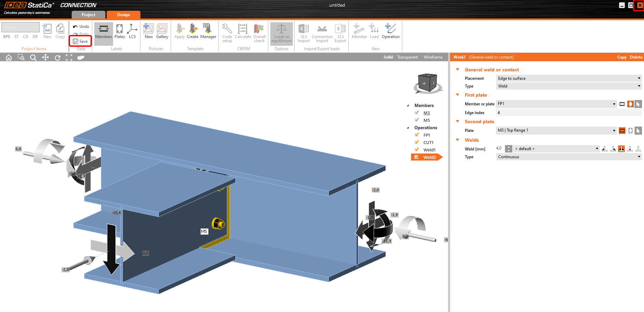Click Delete in the Weld2 header

(636, 57)
